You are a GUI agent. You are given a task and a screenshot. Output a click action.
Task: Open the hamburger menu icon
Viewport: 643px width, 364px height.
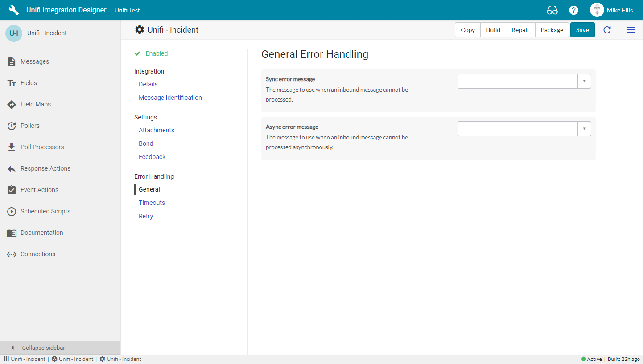631,30
